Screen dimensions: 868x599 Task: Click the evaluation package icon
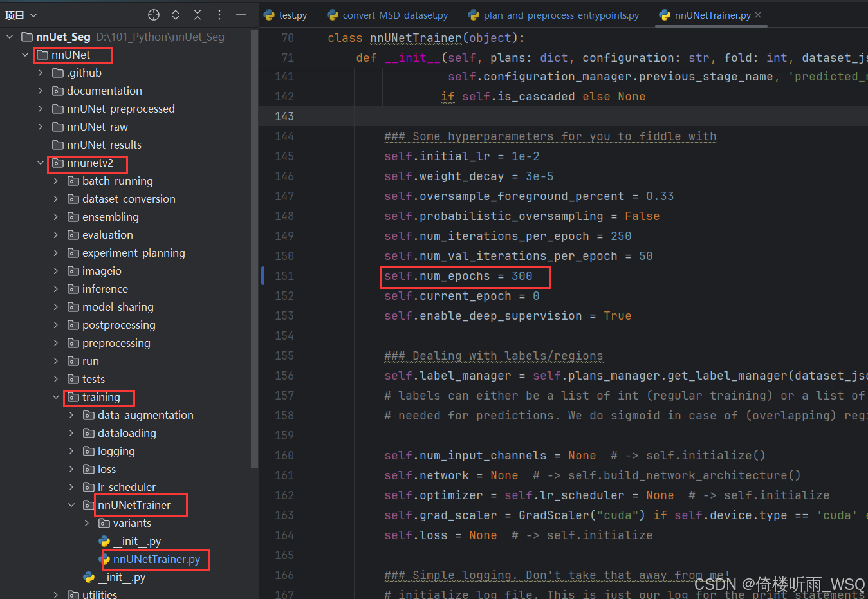(73, 235)
